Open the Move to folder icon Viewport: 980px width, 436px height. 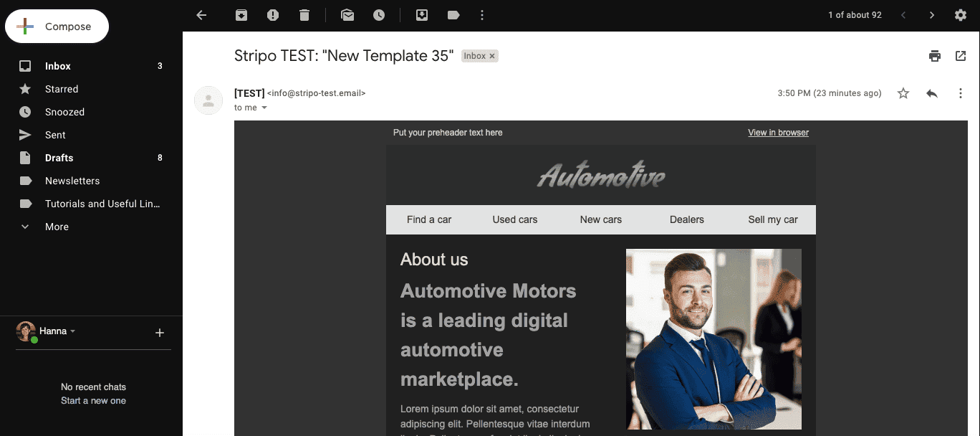[422, 15]
